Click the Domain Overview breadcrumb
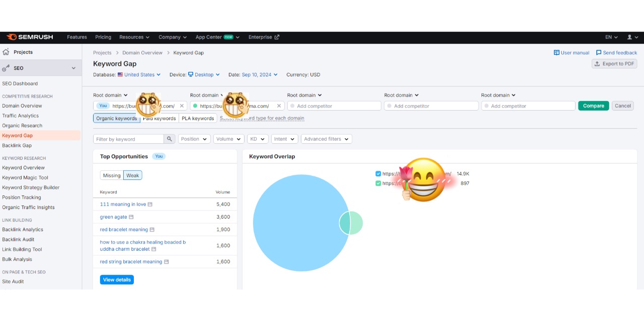This screenshot has height=321, width=644. click(x=142, y=53)
